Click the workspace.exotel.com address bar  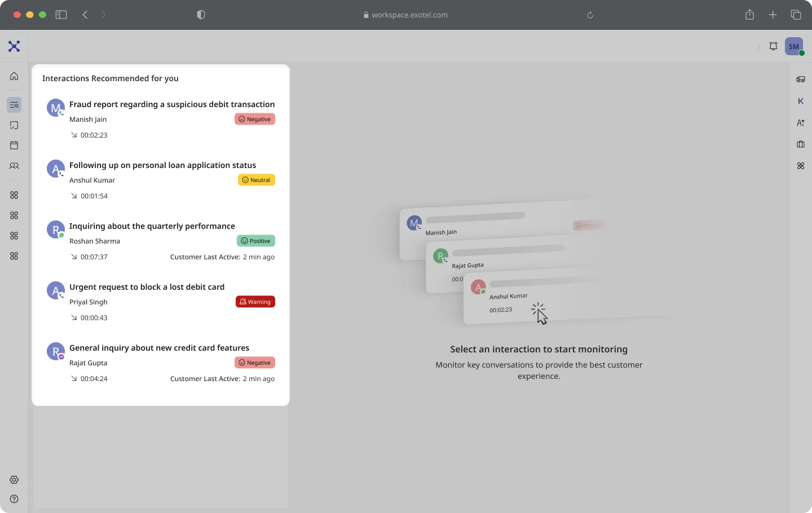tap(406, 15)
